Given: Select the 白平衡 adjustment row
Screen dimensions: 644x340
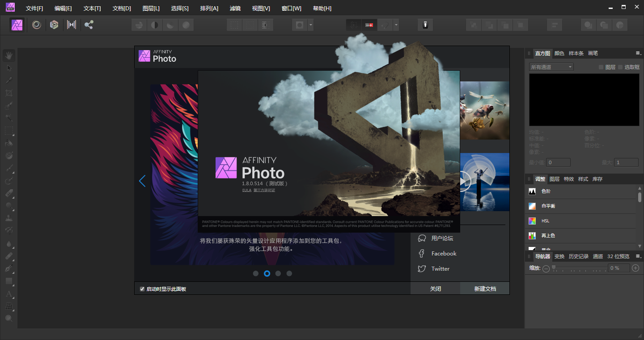Looking at the screenshot, I should (580, 206).
